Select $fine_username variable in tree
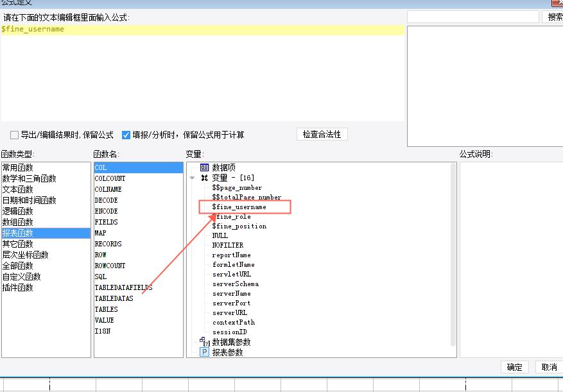This screenshot has height=392, width=563. [239, 207]
